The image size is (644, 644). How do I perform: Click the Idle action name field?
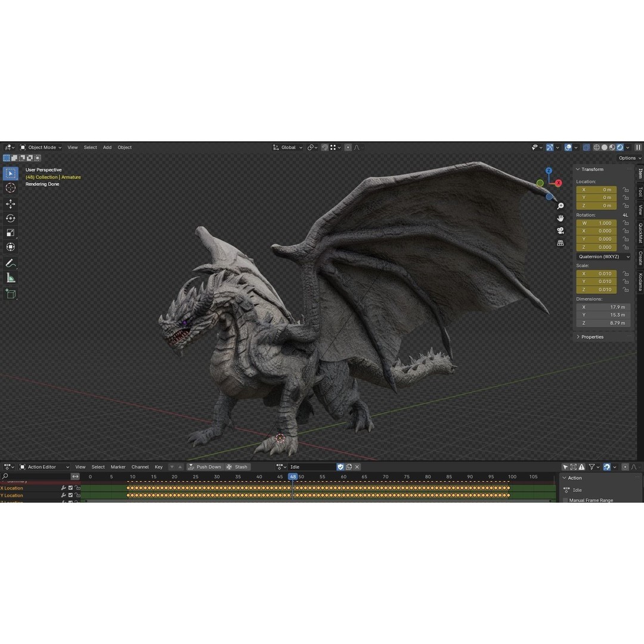click(312, 467)
